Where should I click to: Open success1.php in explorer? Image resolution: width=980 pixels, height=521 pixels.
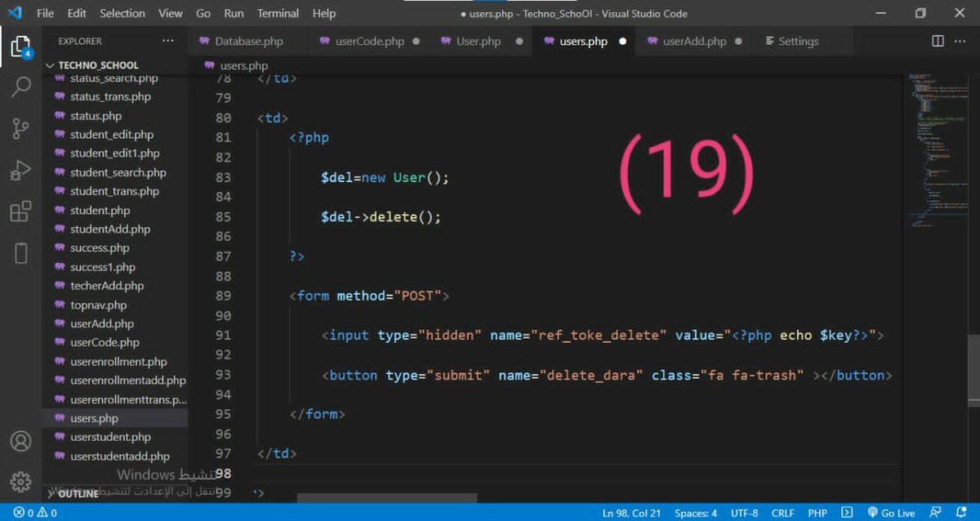103,267
